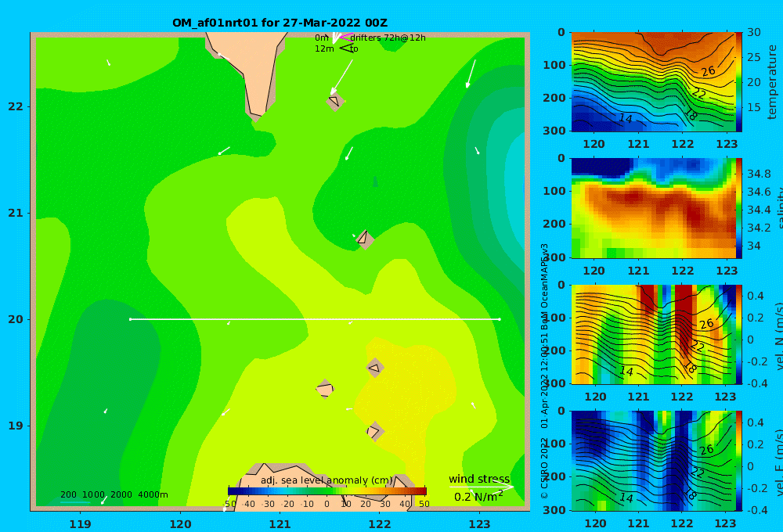Click the '14' contour label in temperature panel
Viewport: 783px width, 532px height.
(x=626, y=118)
